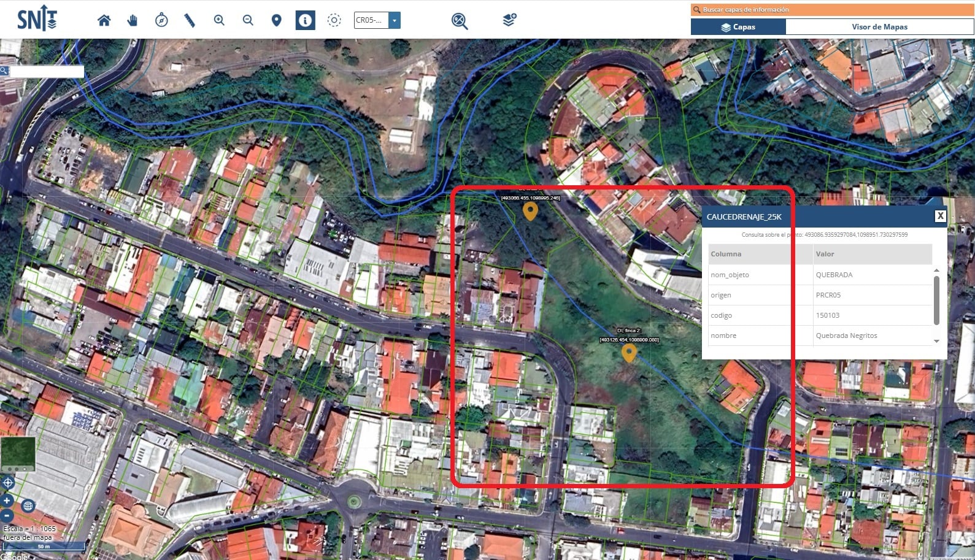Close the CAUCEDRENAJE_25K popup

(x=939, y=216)
